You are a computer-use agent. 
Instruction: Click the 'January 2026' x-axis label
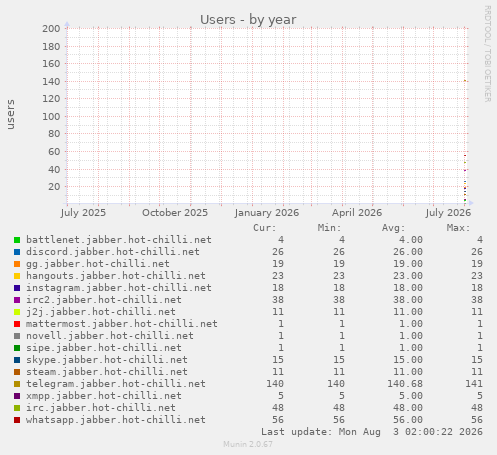coord(267,213)
